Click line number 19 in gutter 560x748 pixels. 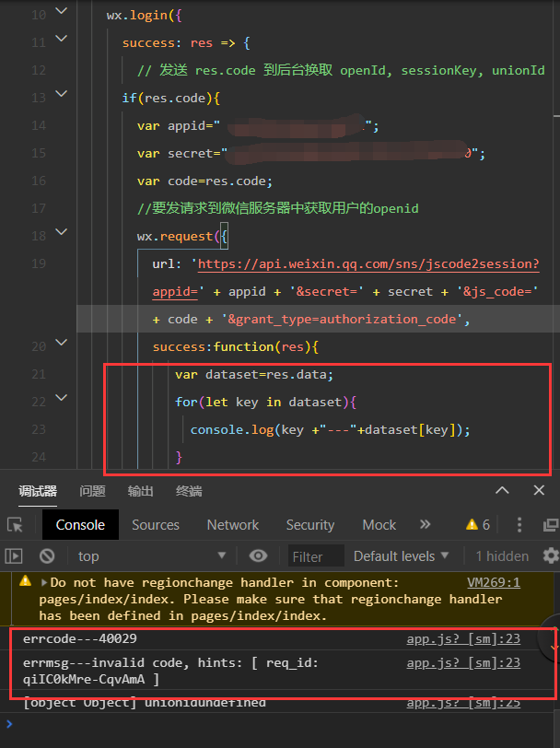tap(39, 263)
